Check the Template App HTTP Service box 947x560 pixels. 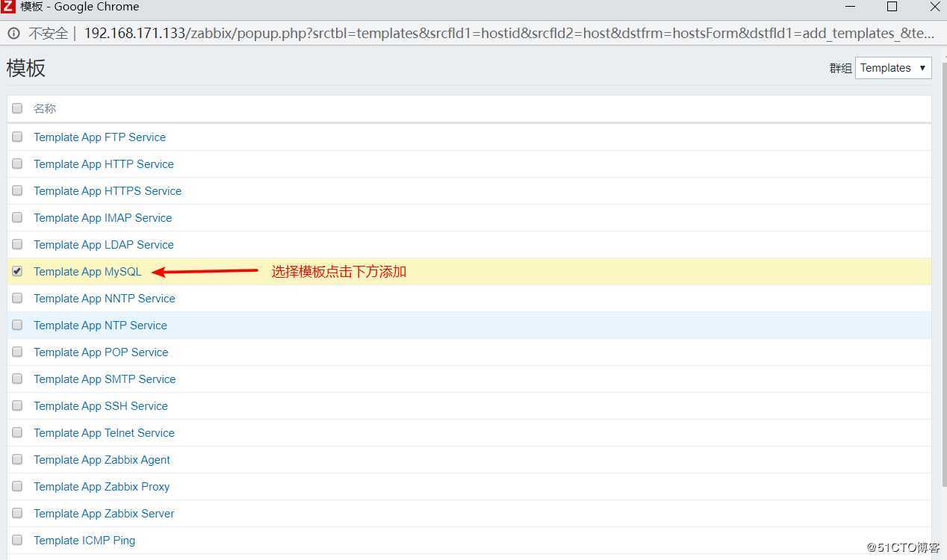click(x=17, y=164)
